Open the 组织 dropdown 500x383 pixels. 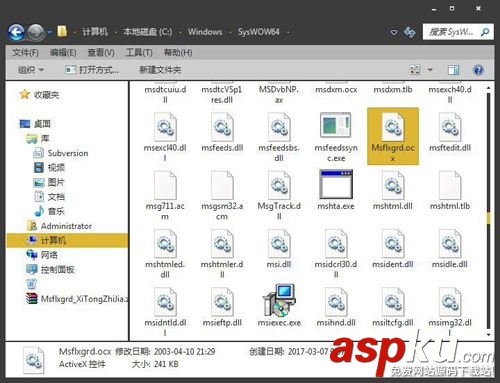point(31,70)
